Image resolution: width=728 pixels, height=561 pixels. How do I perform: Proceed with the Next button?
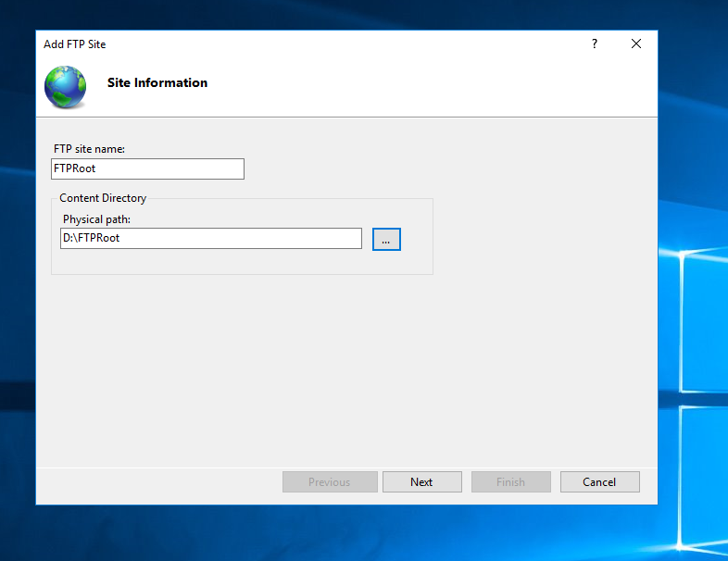422,482
